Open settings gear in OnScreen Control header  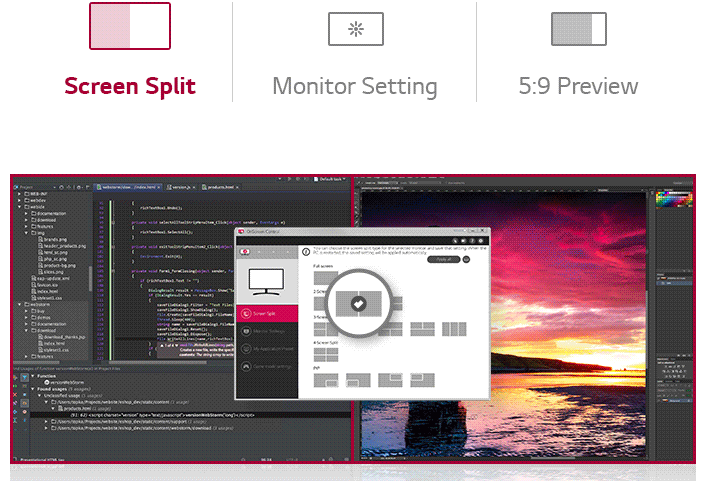click(x=481, y=241)
